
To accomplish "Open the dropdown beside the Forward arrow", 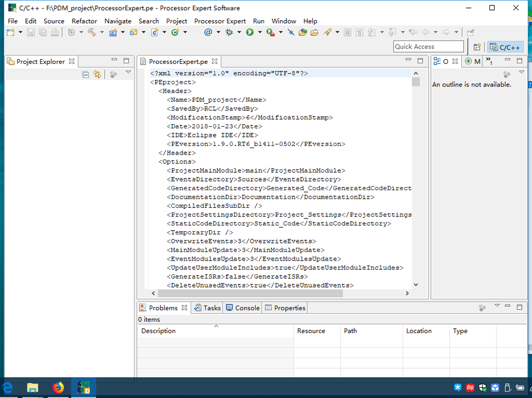I will pyautogui.click(x=456, y=33).
